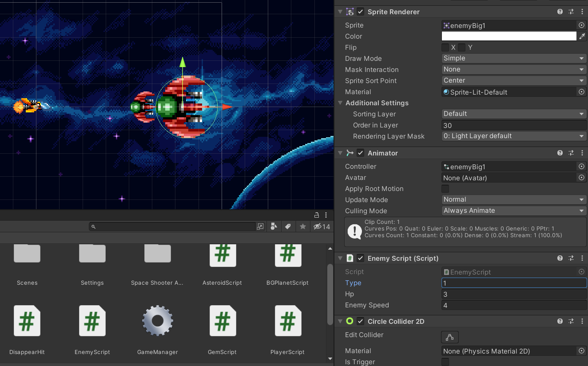Open Circle Collider 2D help icon

pos(560,321)
